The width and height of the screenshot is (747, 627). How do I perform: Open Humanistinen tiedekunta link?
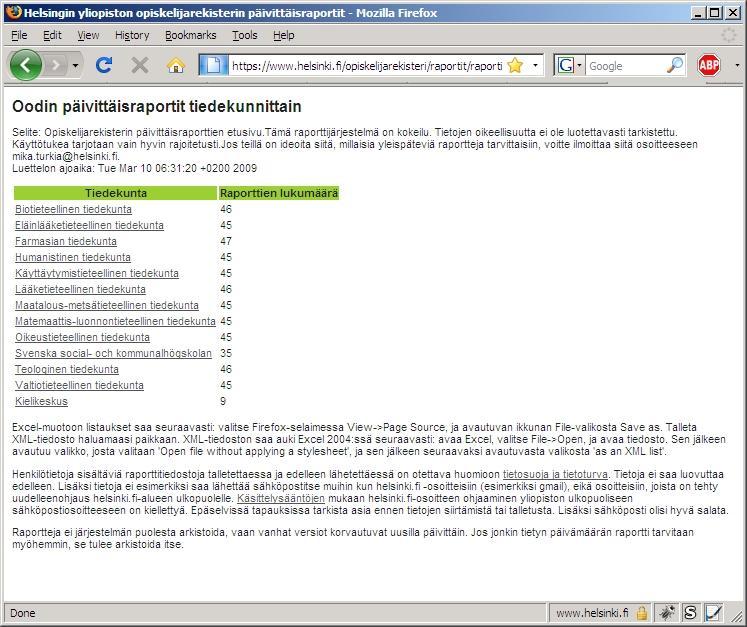coord(73,257)
